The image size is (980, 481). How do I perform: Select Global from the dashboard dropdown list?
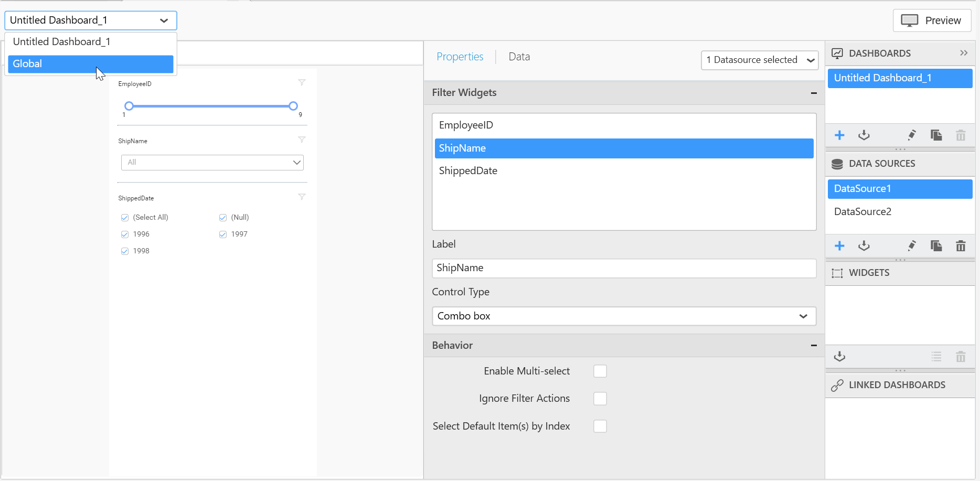click(x=90, y=64)
